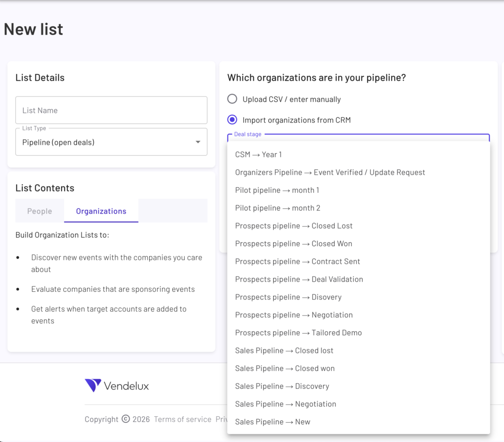
Task: Choose 'Prospects pipeline → Negotiation' stage
Action: click(x=294, y=315)
